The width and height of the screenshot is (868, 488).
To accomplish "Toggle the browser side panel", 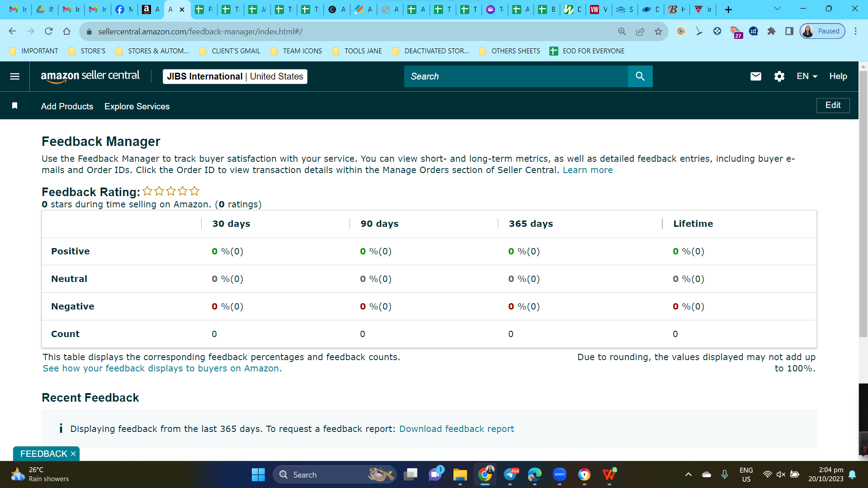I will [789, 31].
